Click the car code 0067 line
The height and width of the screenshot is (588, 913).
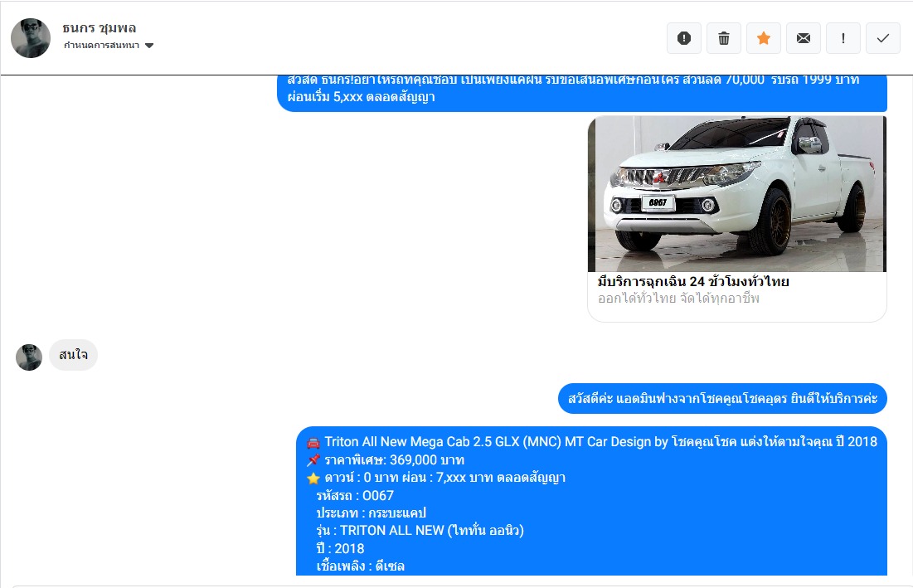click(355, 495)
